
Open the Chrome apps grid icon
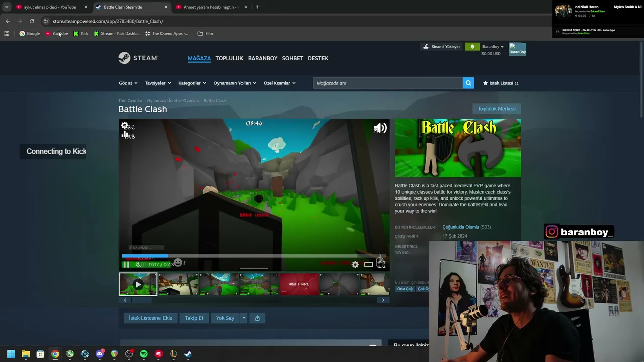click(x=7, y=34)
